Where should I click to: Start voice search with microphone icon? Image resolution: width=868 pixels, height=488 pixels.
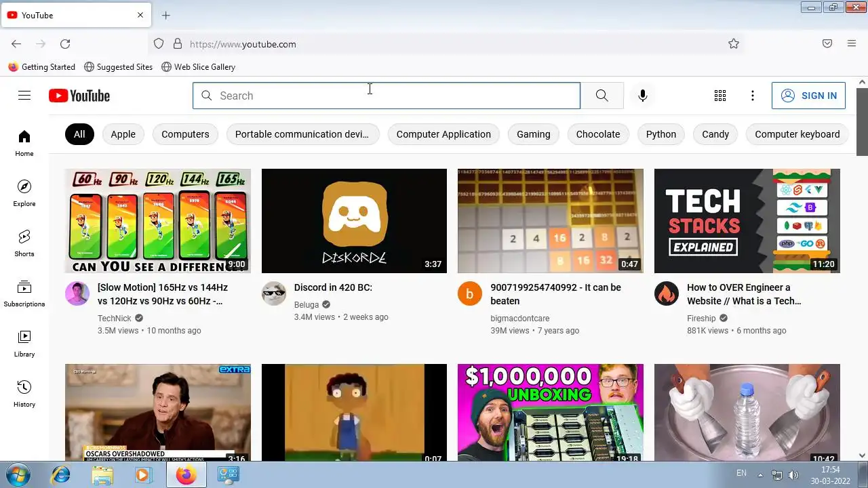pos(643,96)
